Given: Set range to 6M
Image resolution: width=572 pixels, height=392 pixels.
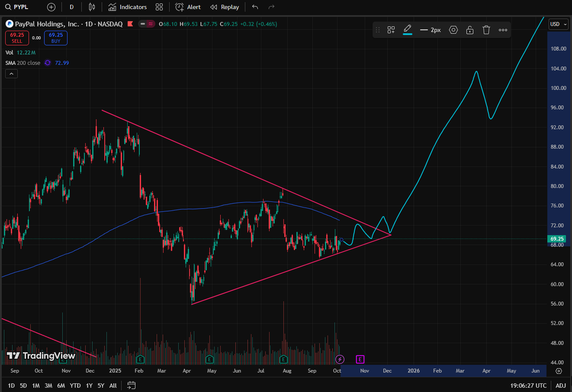Looking at the screenshot, I should pyautogui.click(x=61, y=385).
